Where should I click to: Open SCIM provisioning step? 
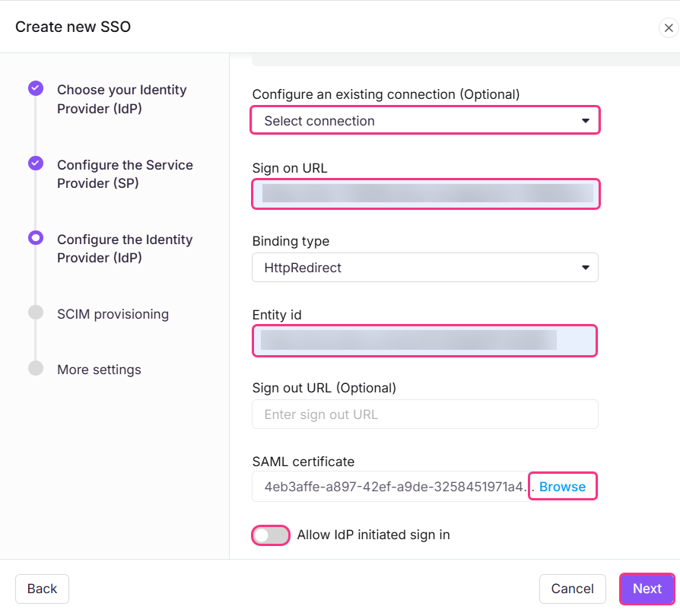[113, 314]
